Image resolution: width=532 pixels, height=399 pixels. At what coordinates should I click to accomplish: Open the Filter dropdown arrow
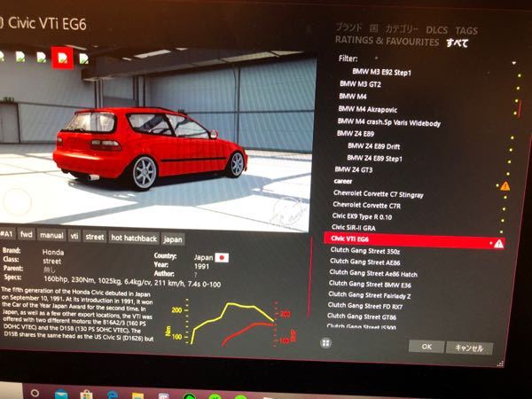514,63
